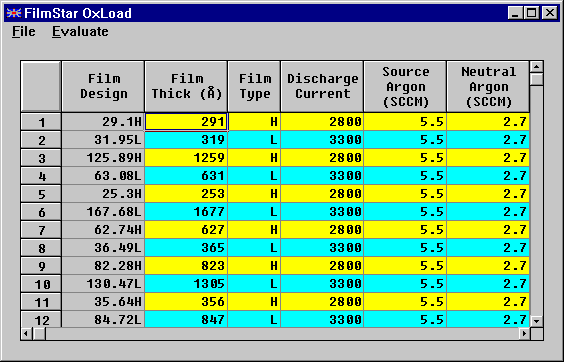564x362 pixels.
Task: Select row header 6
Action: [41, 212]
